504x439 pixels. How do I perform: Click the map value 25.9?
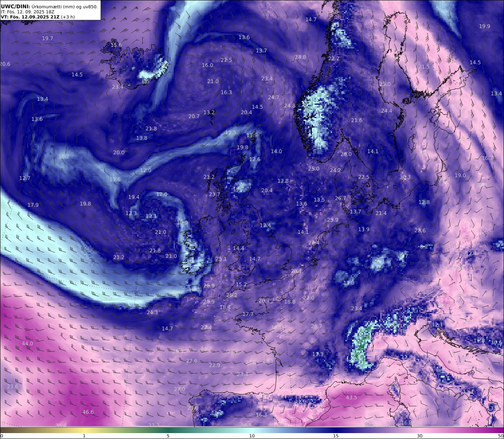tap(333, 220)
